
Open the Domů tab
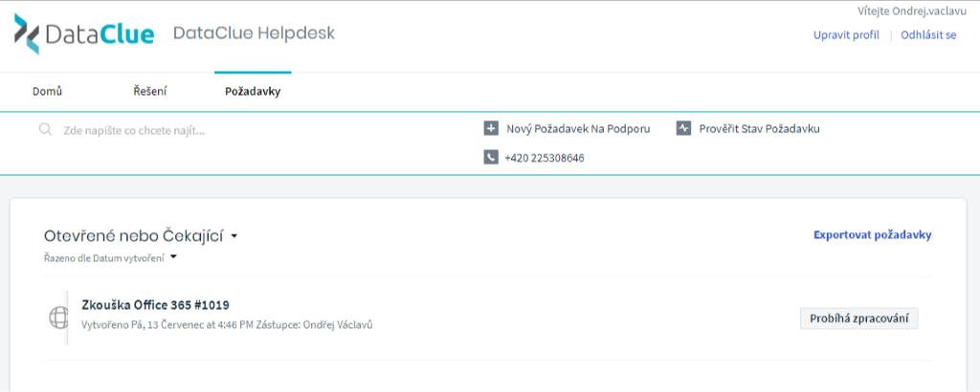[48, 92]
